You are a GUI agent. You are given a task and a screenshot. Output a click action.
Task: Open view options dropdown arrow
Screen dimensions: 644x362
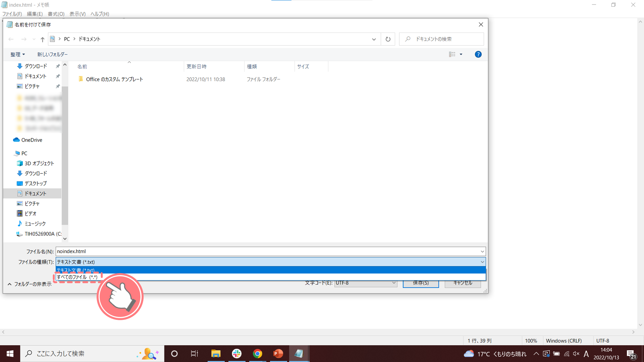click(x=461, y=54)
